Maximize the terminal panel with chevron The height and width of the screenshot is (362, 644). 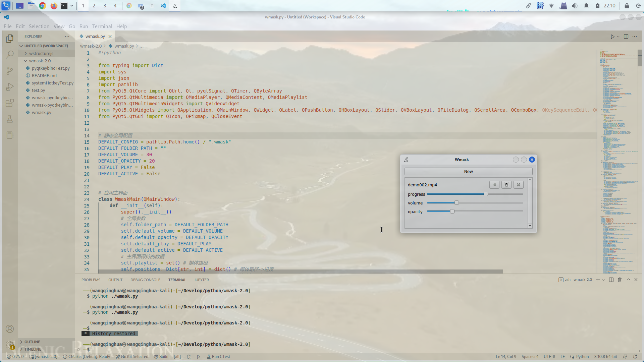pyautogui.click(x=629, y=280)
